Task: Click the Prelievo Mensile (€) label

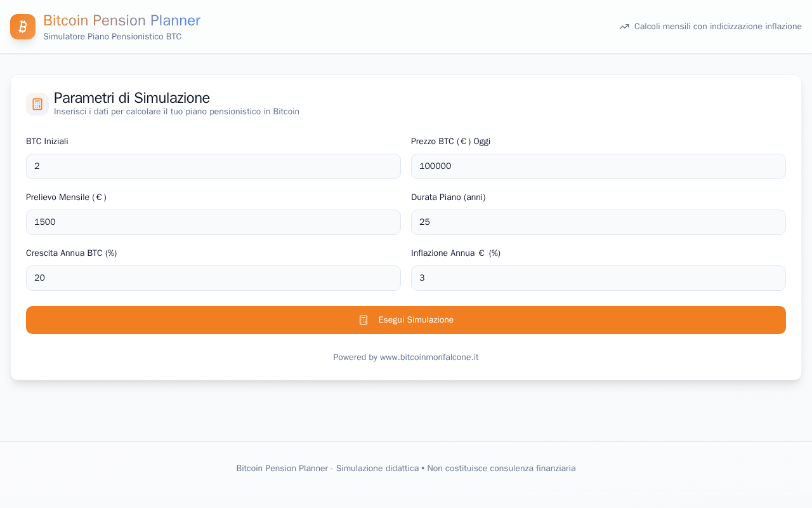Action: (66, 197)
